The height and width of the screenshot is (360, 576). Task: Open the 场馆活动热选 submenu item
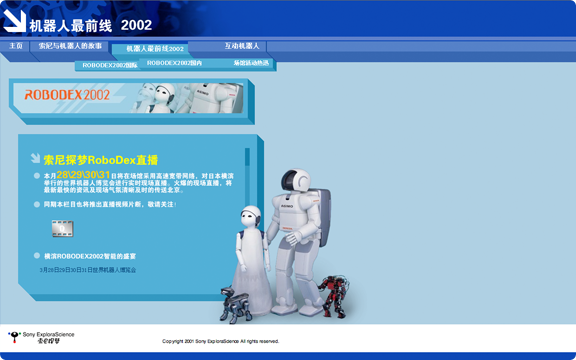[251, 63]
